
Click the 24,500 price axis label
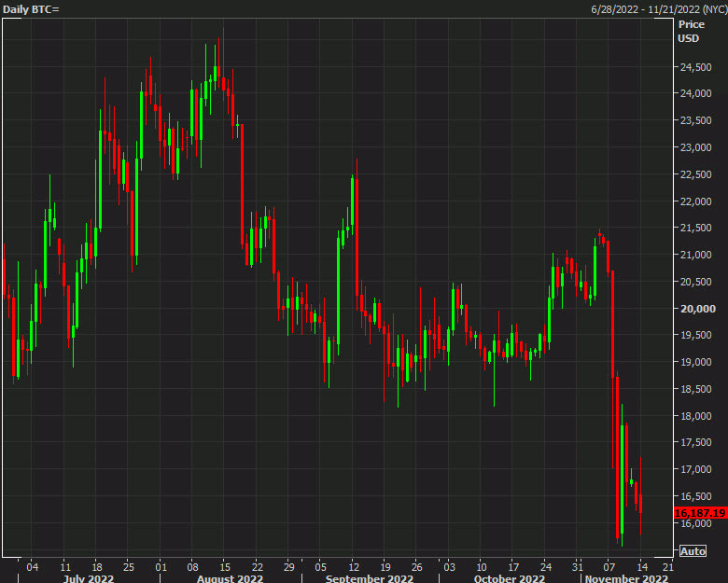698,67
